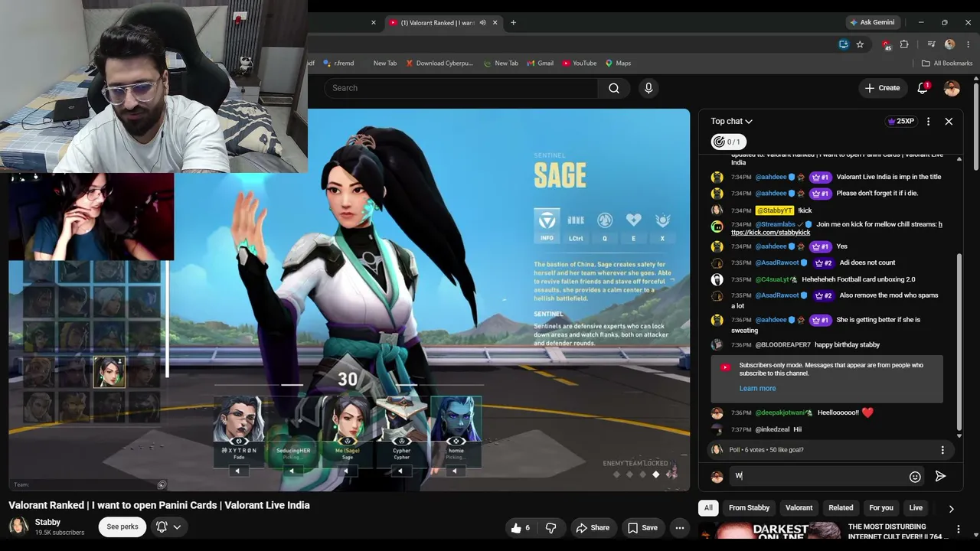The height and width of the screenshot is (551, 980).
Task: Click the poll banner text
Action: pyautogui.click(x=766, y=450)
